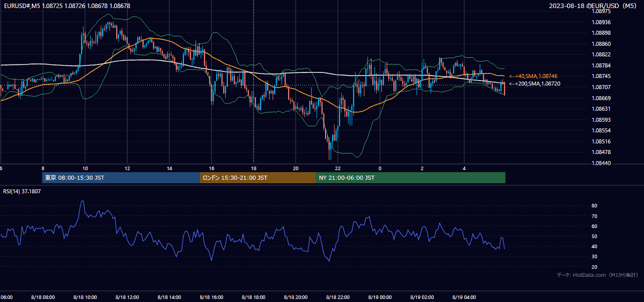This screenshot has height=302, width=644.
Task: Click hour 22 on the chart time axis
Action: pyautogui.click(x=338, y=168)
